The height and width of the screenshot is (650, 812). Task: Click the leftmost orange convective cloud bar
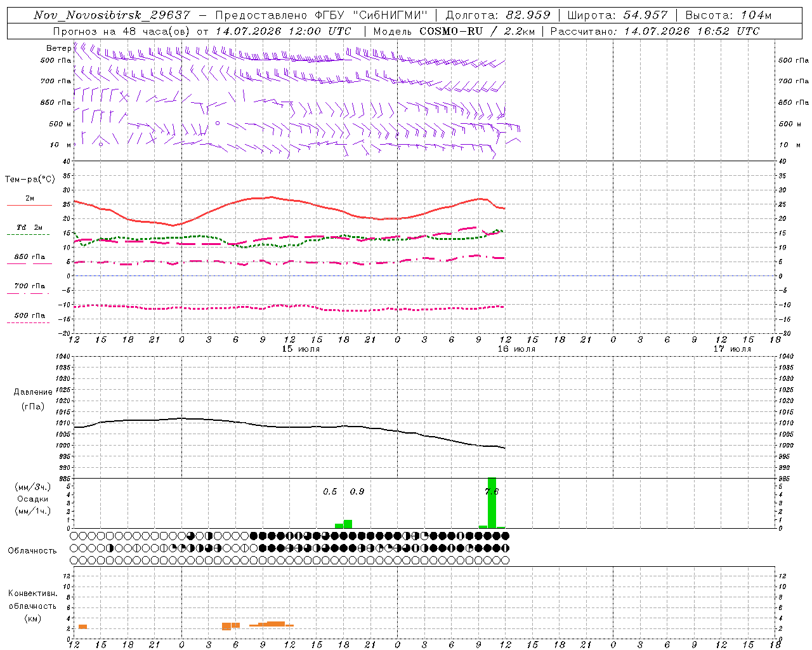pyautogui.click(x=82, y=627)
